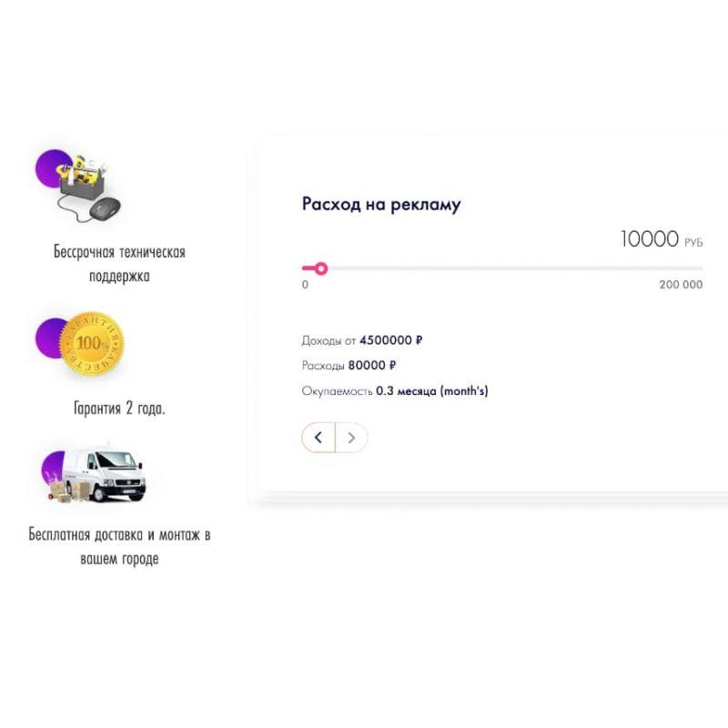Click the purple circle behind the guarantee seal

tap(51, 338)
